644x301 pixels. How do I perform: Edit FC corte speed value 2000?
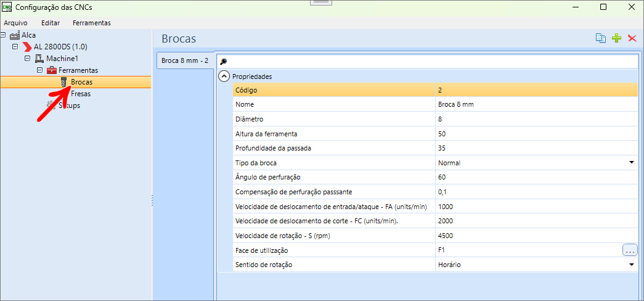coord(536,221)
